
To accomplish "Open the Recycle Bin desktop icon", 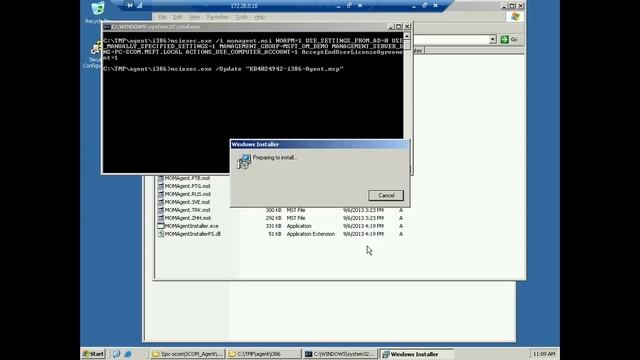I will point(98,12).
